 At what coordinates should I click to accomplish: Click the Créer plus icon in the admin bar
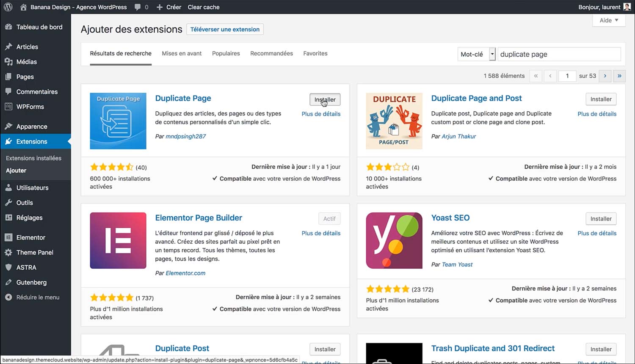[x=160, y=7]
